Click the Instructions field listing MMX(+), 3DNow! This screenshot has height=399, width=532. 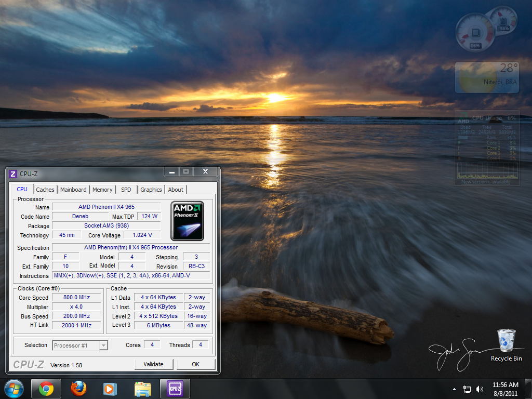pos(131,275)
